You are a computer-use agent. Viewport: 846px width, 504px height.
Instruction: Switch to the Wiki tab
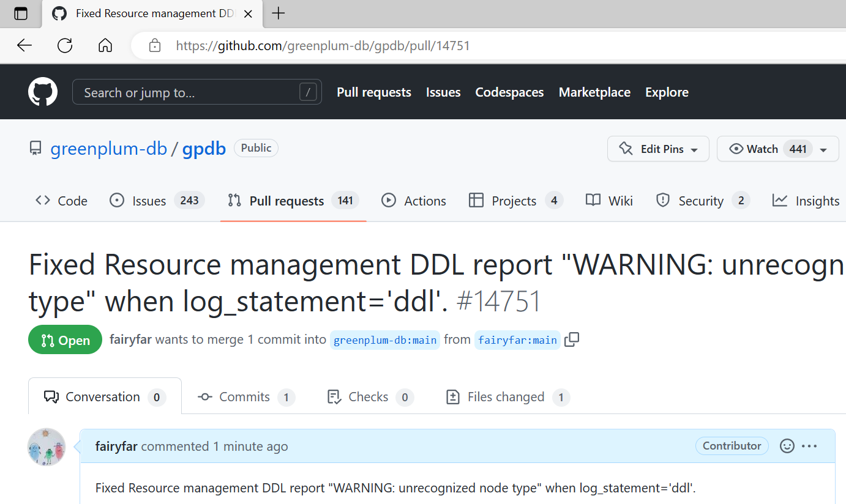(x=609, y=201)
